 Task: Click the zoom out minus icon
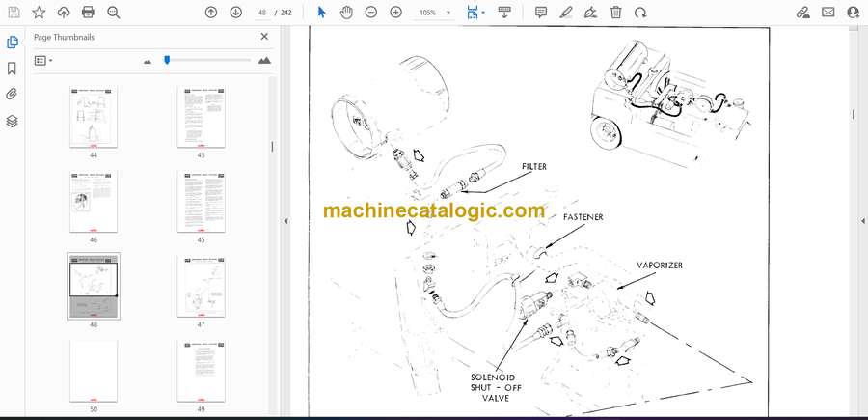(371, 13)
